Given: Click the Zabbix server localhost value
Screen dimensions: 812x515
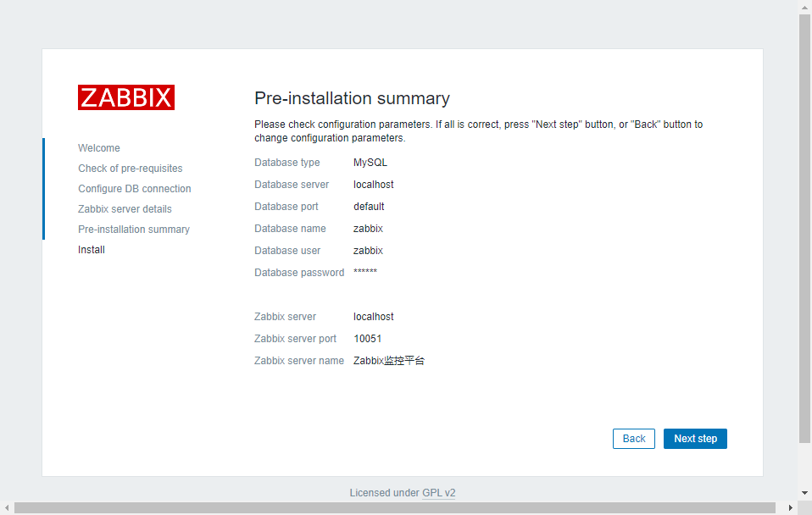Looking at the screenshot, I should [374, 317].
